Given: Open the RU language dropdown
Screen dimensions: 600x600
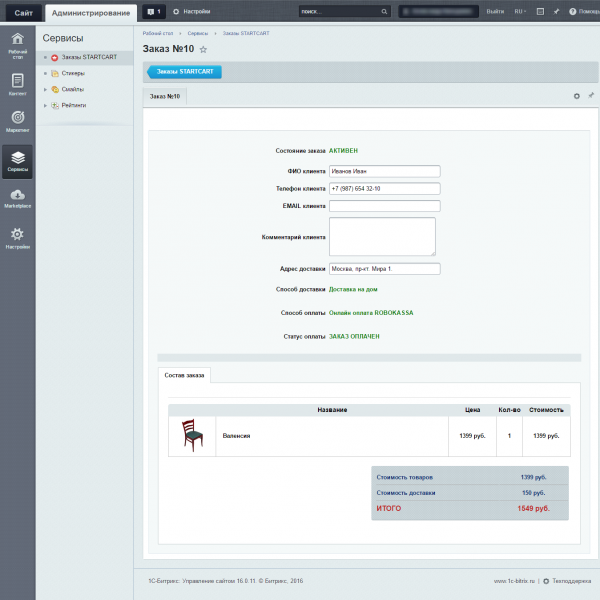Looking at the screenshot, I should pyautogui.click(x=521, y=11).
